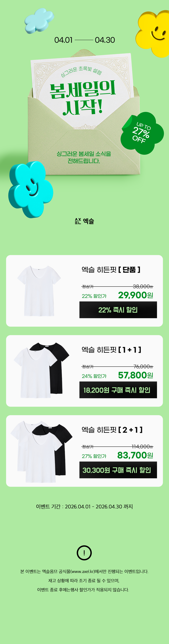
Task: Click the 18,200원 구매 즉시 할인 button
Action: click(118, 390)
